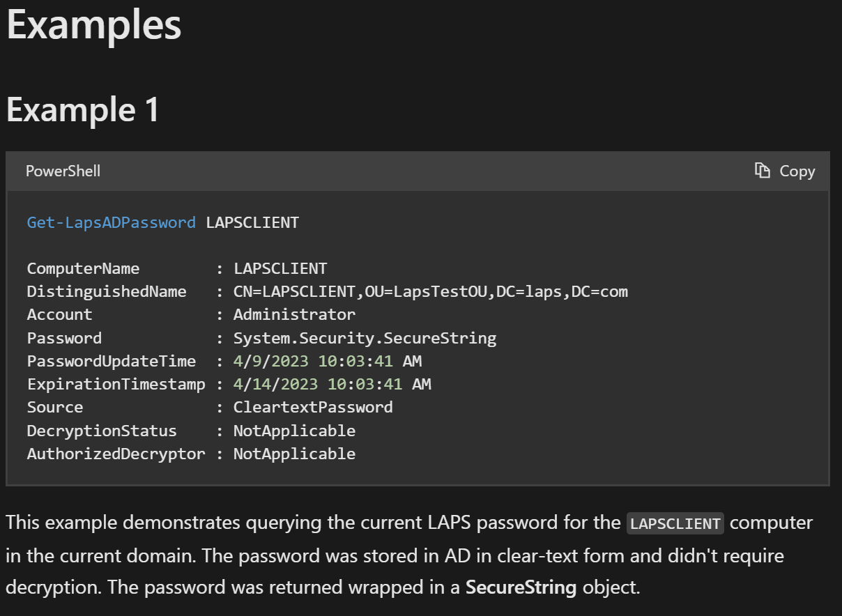Image resolution: width=842 pixels, height=616 pixels.
Task: Click the AuthorizedDecryptor property name
Action: 116,454
